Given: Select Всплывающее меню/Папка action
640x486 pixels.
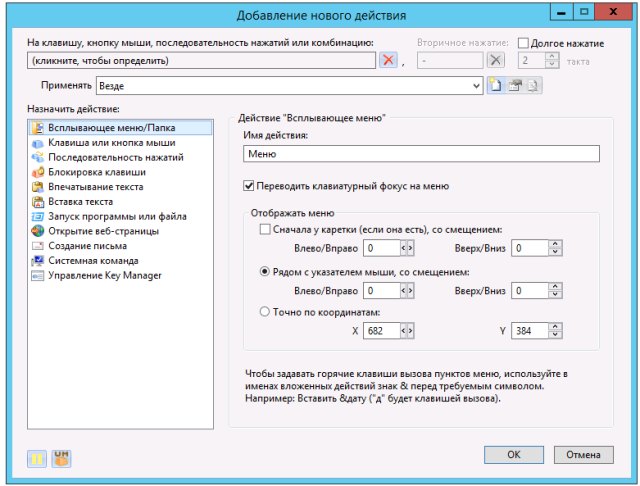Looking at the screenshot, I should click(x=121, y=128).
